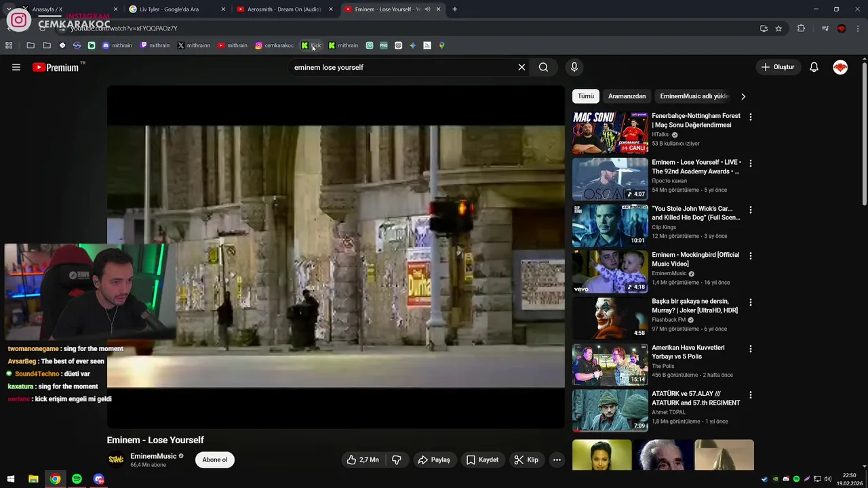The width and height of the screenshot is (868, 488).
Task: Open options for ATATÜRK ve 57.ALAY video
Action: tap(750, 395)
